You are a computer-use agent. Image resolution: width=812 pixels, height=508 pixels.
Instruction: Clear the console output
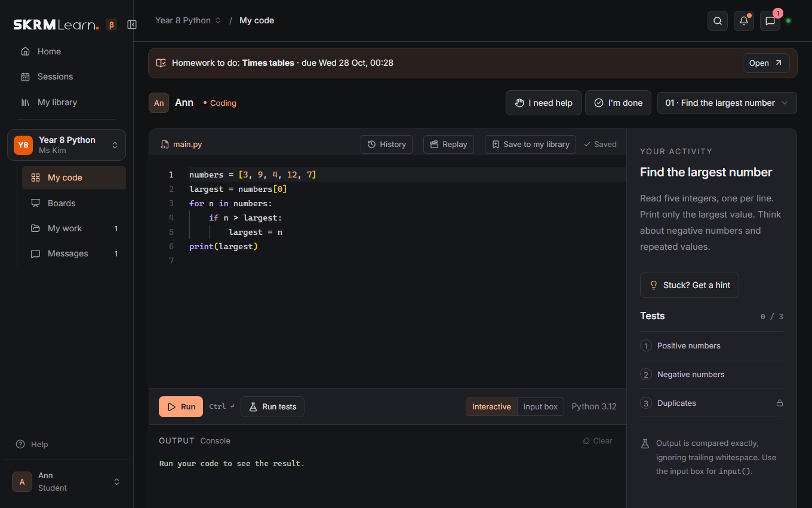click(x=597, y=441)
